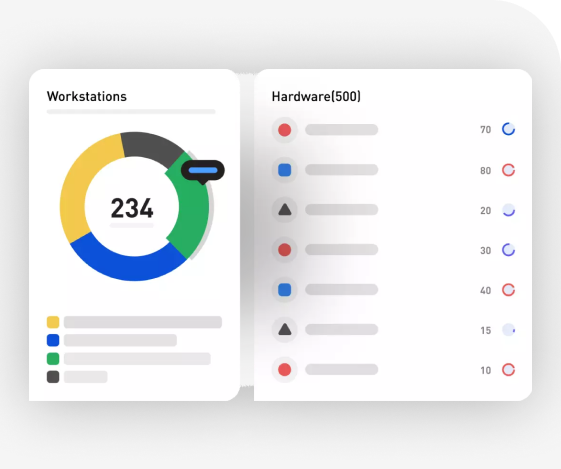Click the red progress ring beside 40
This screenshot has height=469, width=561.
508,290
